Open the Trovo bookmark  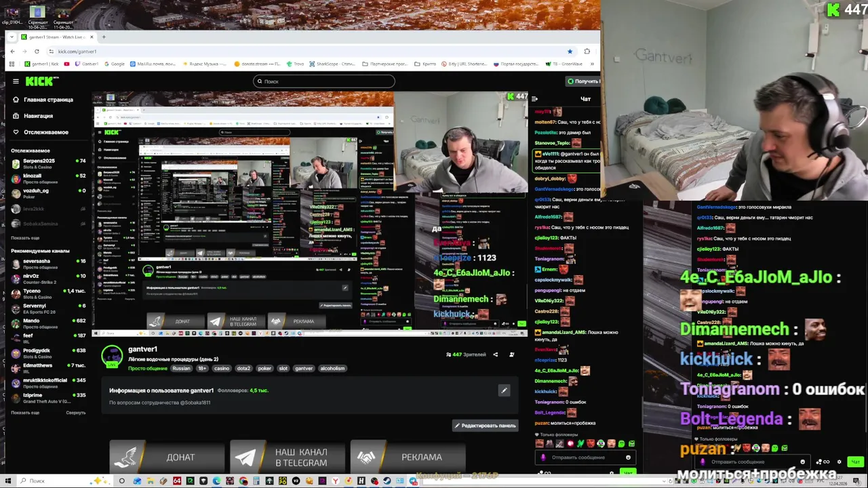[x=296, y=64]
